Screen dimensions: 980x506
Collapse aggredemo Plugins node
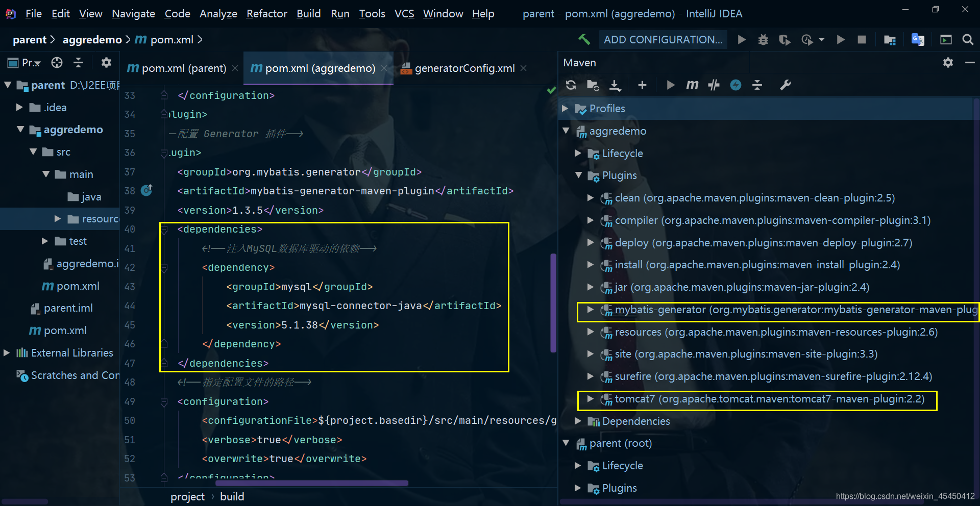(578, 175)
